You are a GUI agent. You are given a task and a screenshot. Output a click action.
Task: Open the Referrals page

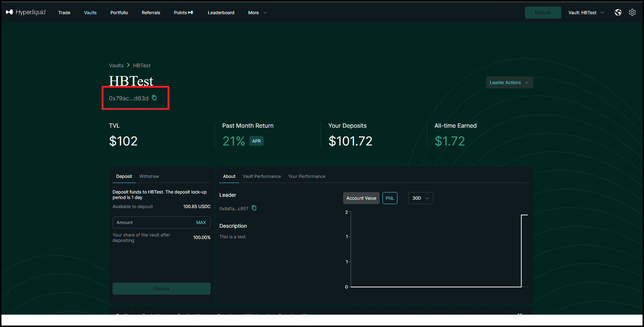click(x=151, y=13)
